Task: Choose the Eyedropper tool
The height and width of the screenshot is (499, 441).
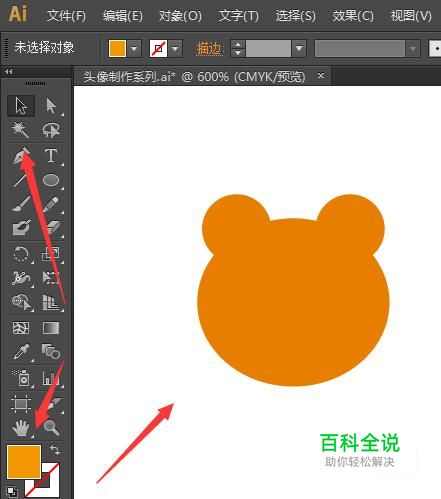Action: (x=21, y=352)
